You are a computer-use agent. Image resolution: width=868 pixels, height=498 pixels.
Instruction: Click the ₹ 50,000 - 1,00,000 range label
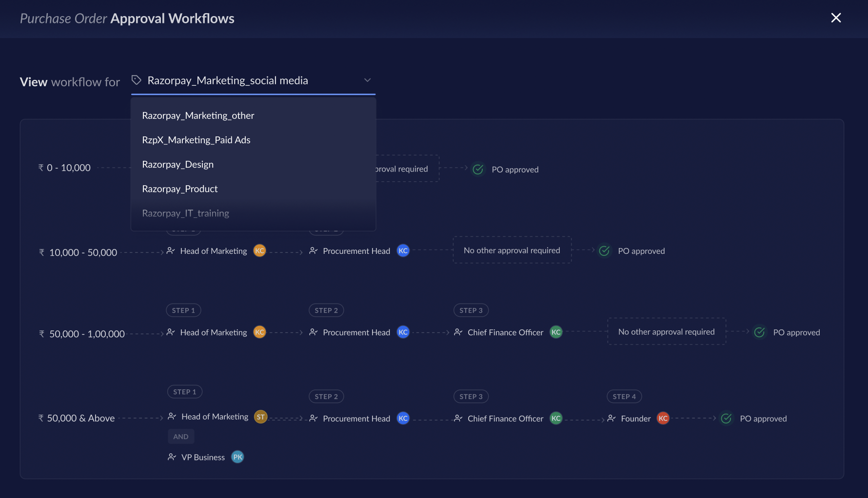click(82, 334)
